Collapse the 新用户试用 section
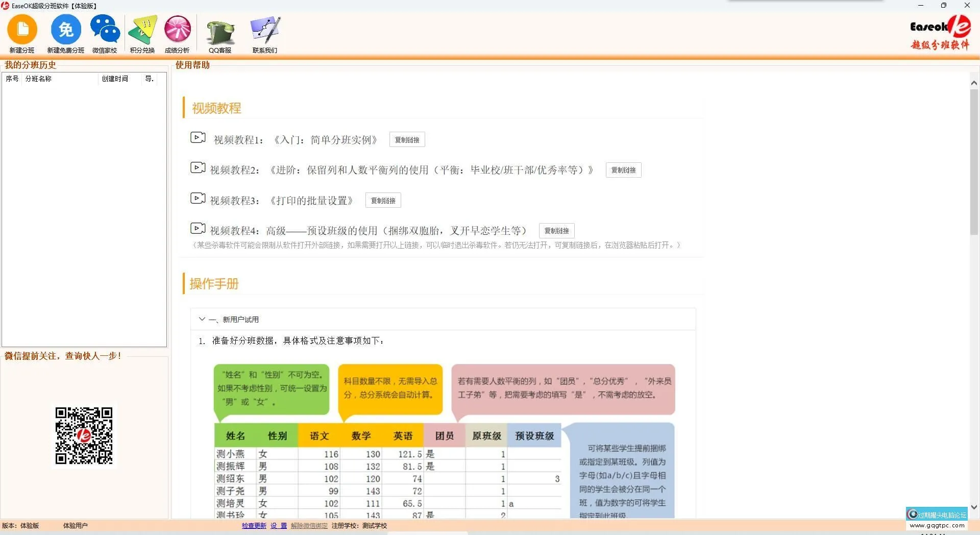This screenshot has width=980, height=535. (x=202, y=319)
